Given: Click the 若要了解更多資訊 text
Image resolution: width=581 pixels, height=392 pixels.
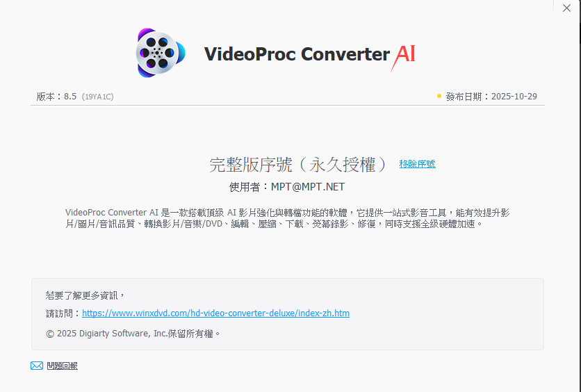Looking at the screenshot, I should click(85, 295).
